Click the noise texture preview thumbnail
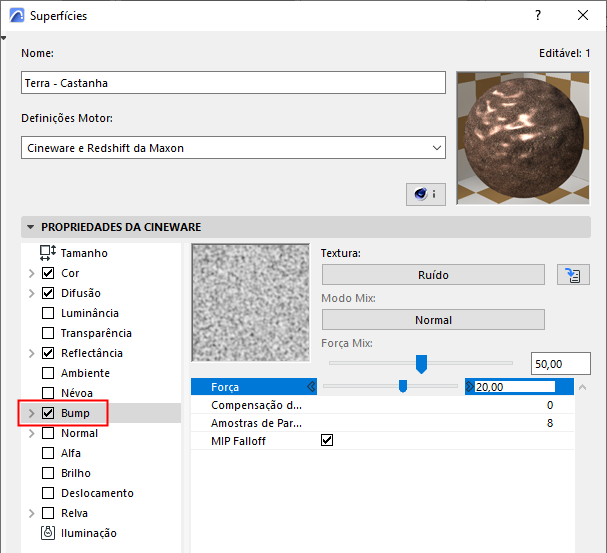This screenshot has height=553, width=607. click(250, 303)
